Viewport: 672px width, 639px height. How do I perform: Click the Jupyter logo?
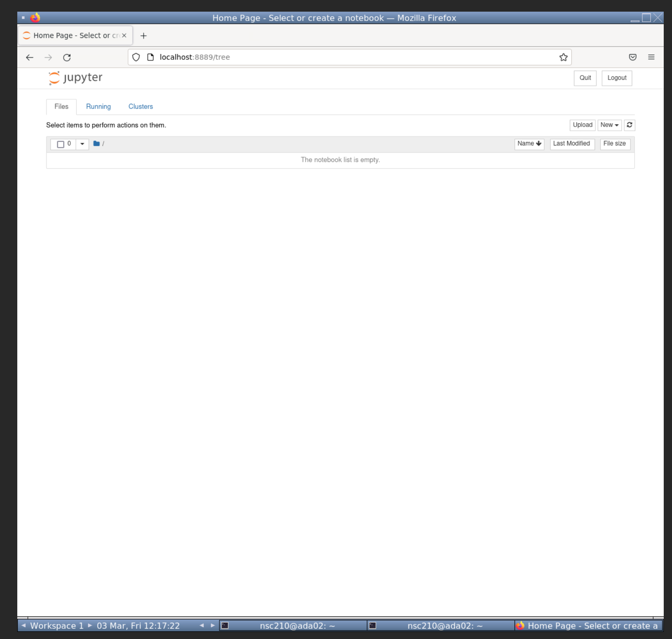76,78
